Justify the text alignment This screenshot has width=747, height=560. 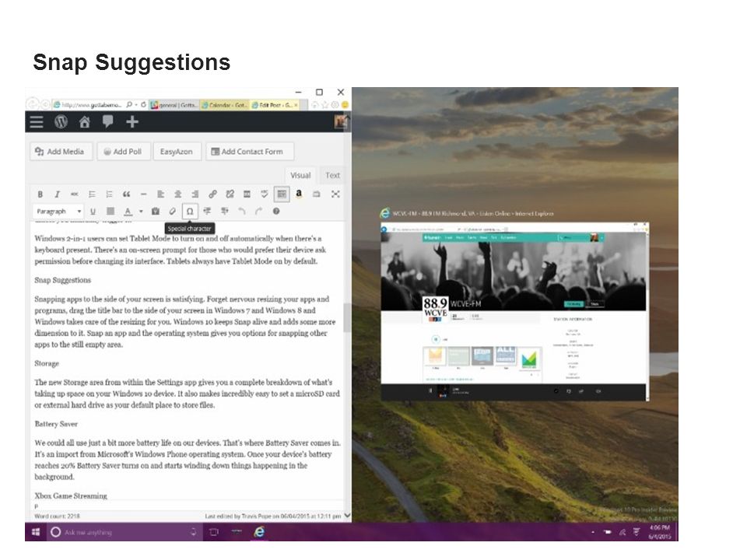pyautogui.click(x=110, y=212)
